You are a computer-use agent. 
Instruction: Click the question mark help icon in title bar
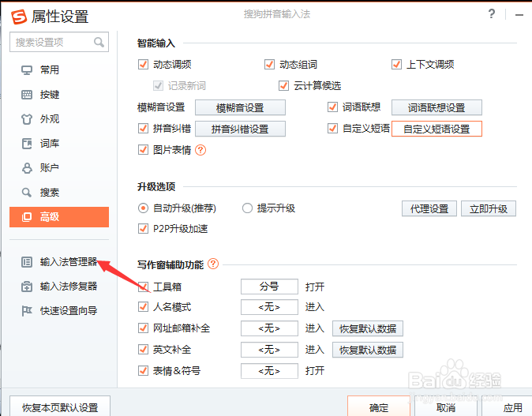coord(491,14)
